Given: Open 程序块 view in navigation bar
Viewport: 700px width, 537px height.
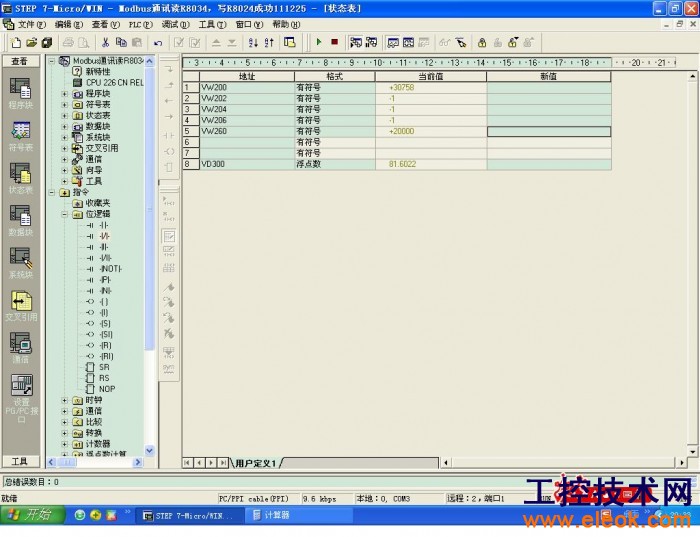Looking at the screenshot, I should click(x=21, y=93).
